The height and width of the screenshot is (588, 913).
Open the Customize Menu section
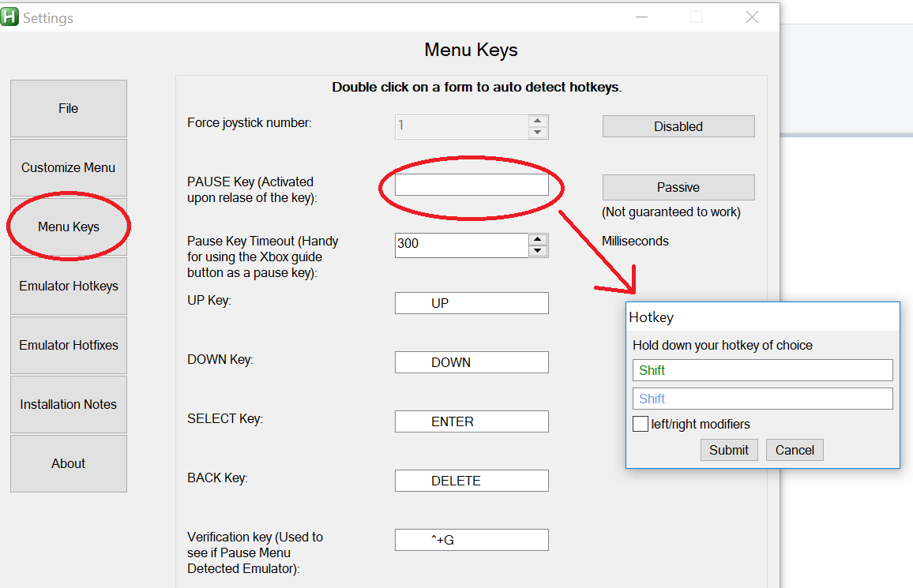(x=69, y=167)
